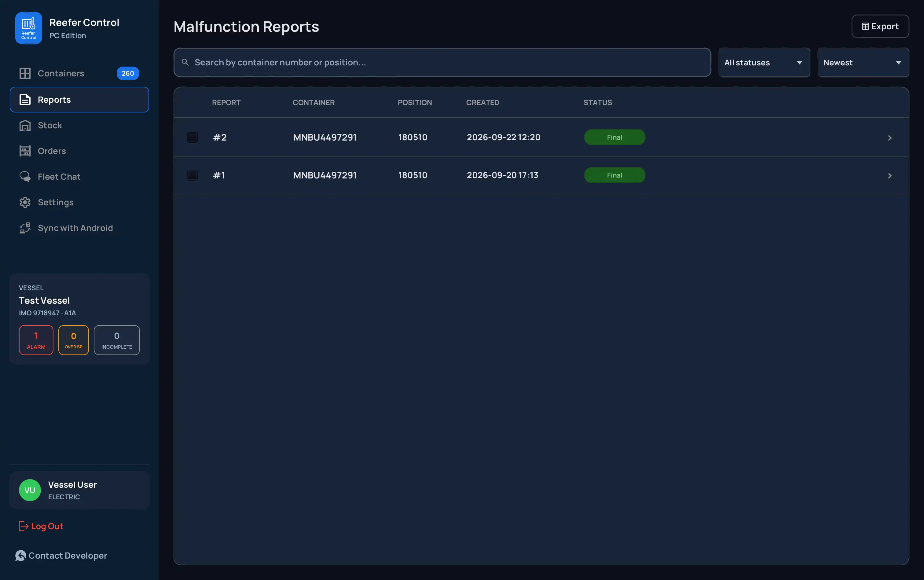Click the Stock warehouse icon

point(25,125)
